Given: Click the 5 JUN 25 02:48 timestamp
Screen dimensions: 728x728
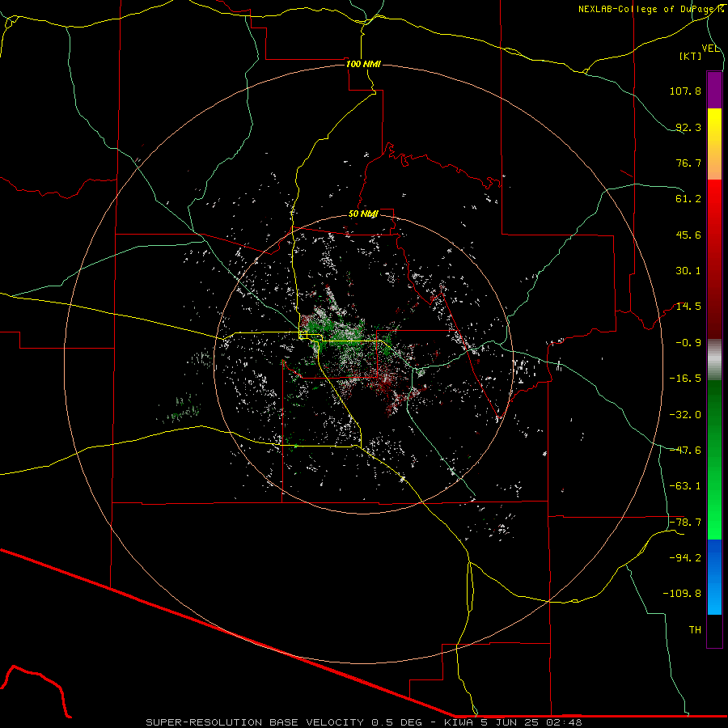Looking at the screenshot, I should pyautogui.click(x=533, y=722).
